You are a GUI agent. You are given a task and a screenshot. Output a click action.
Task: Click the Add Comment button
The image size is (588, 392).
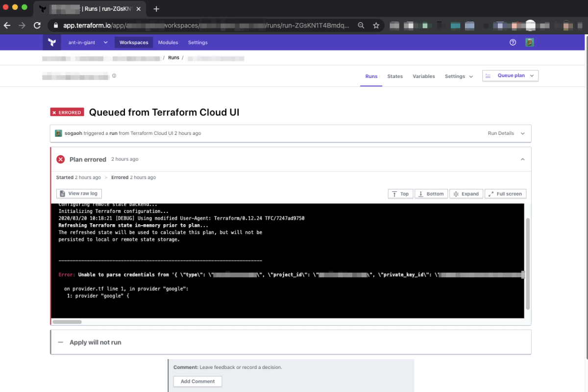197,381
